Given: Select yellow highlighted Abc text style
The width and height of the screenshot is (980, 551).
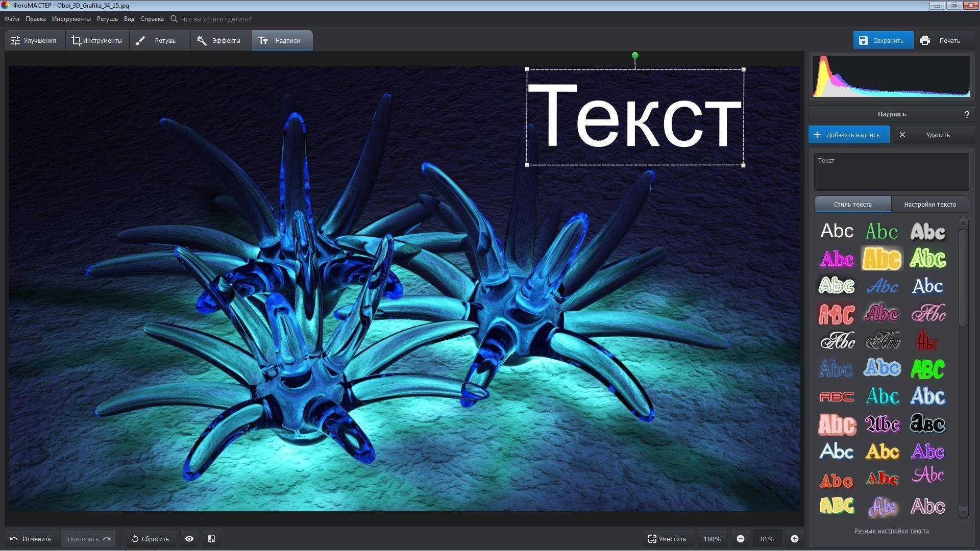Looking at the screenshot, I should coord(882,259).
